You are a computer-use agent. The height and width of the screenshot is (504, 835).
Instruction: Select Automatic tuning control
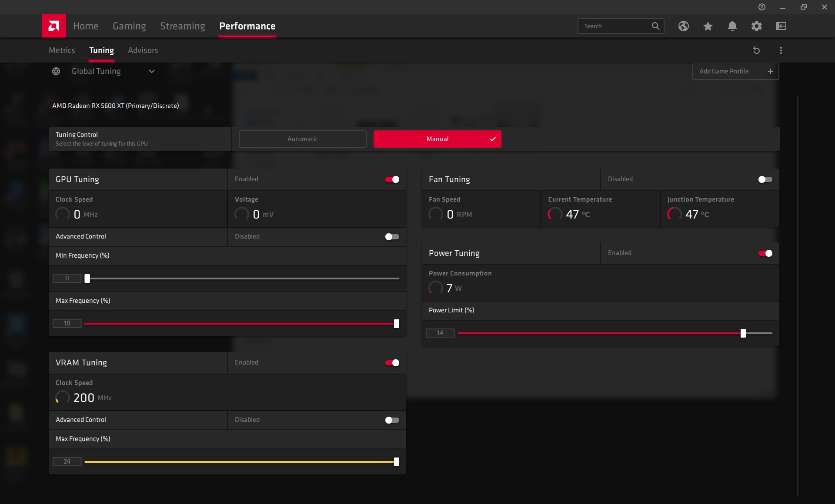pyautogui.click(x=303, y=139)
